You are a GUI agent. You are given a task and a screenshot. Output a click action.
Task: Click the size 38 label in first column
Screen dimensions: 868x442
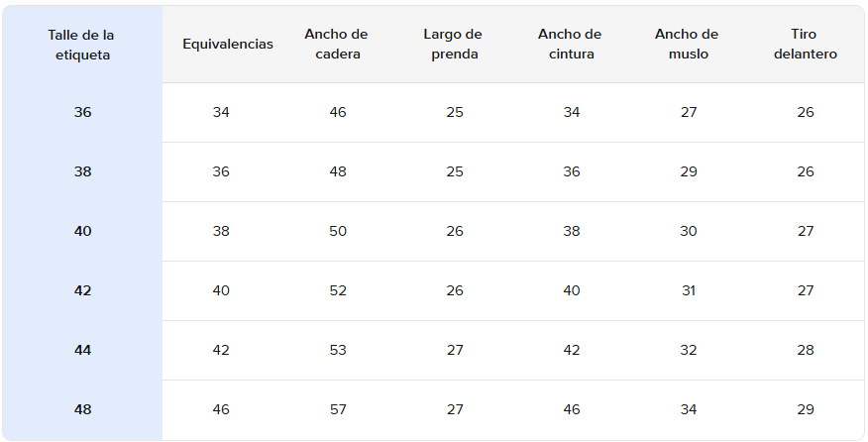tap(82, 171)
